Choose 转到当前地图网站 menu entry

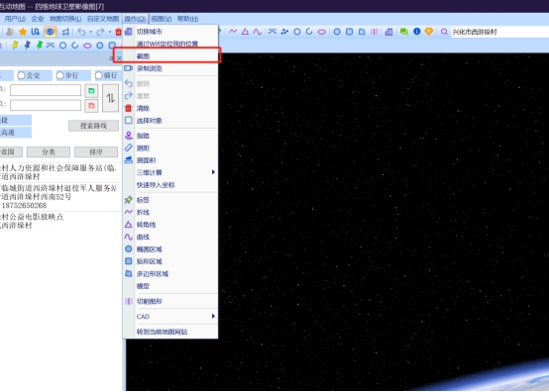pos(170,332)
